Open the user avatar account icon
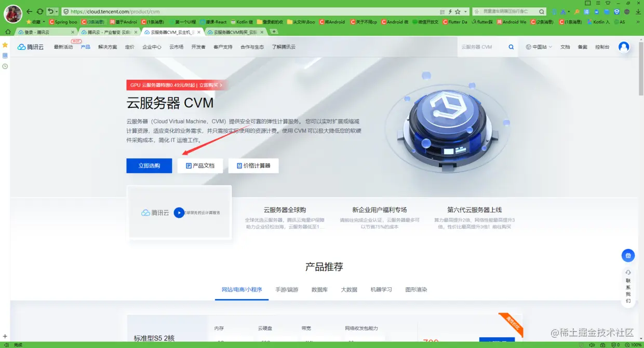 pos(624,47)
